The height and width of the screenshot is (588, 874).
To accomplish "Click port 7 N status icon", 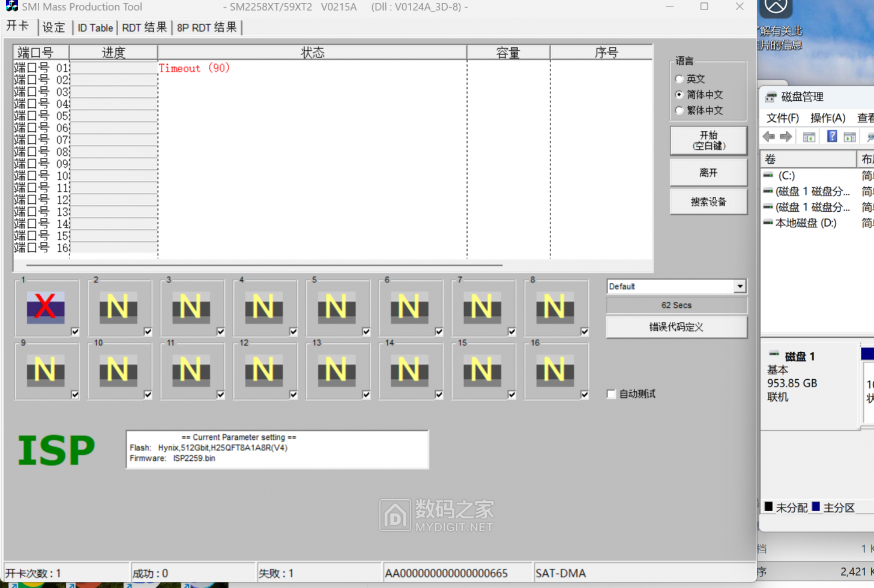I will pos(482,307).
